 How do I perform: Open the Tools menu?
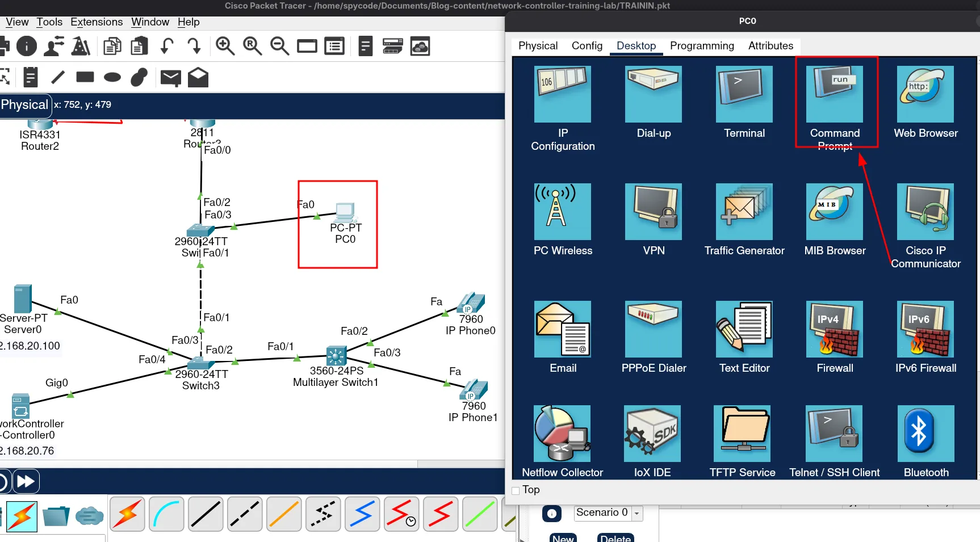49,22
